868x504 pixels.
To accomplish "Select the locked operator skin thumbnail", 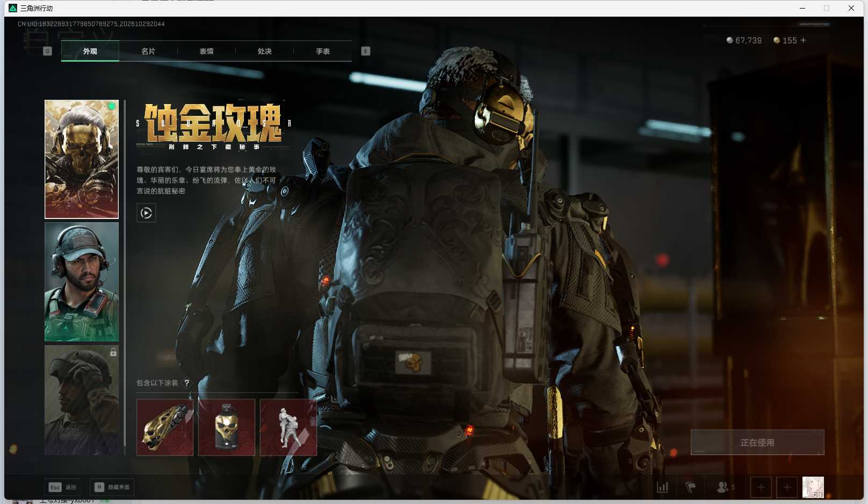I will tap(82, 400).
